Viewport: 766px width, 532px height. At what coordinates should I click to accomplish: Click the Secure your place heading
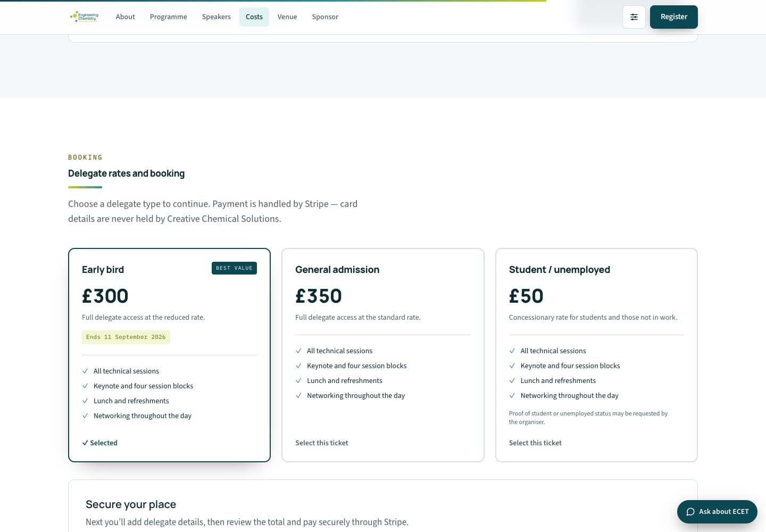point(131,504)
